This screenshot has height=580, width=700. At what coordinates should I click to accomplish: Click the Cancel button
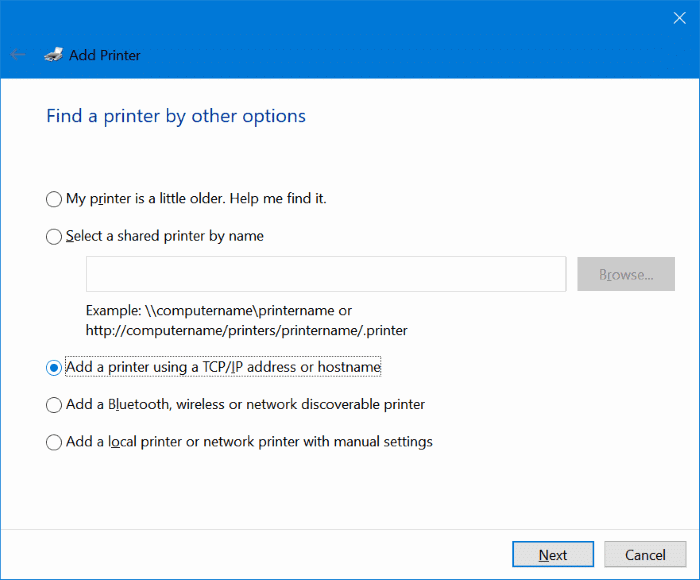click(x=645, y=554)
